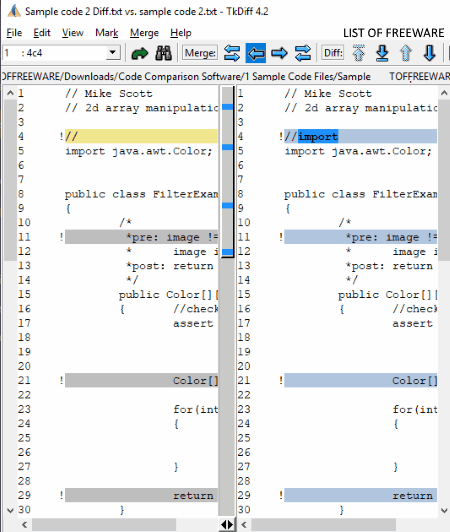Click the Edit menu item

click(x=42, y=33)
